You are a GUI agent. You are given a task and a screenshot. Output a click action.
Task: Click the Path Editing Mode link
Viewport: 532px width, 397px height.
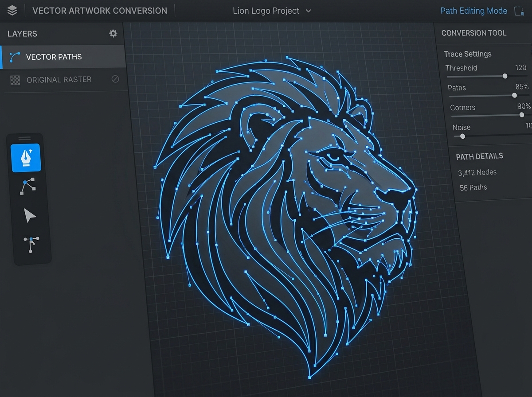[474, 11]
